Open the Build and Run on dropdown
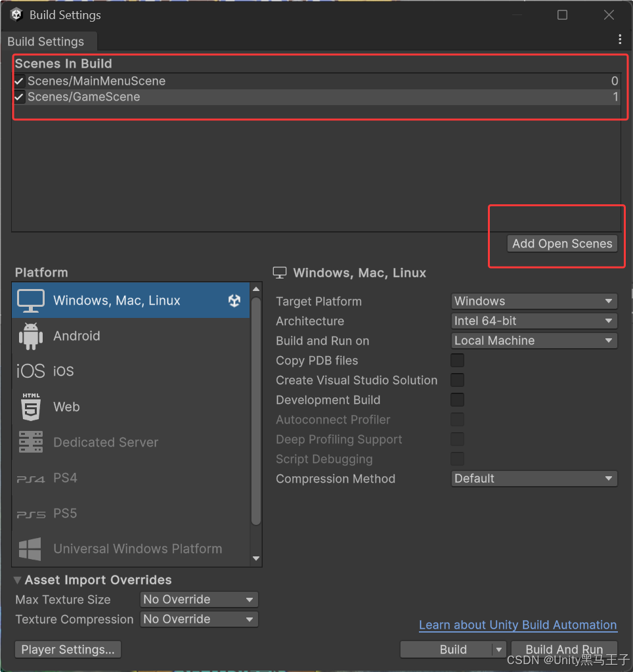Screen dimensions: 633x672 pyautogui.click(x=534, y=341)
